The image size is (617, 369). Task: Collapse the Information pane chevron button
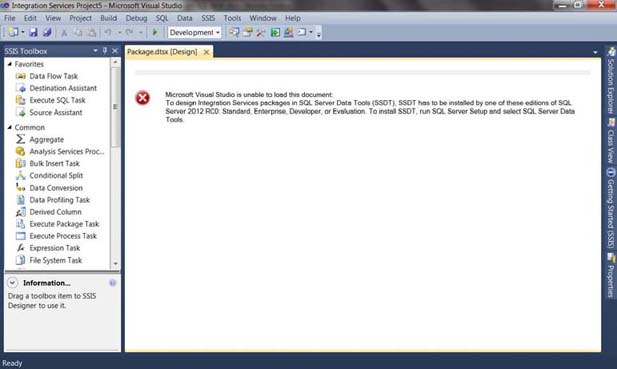[12, 282]
